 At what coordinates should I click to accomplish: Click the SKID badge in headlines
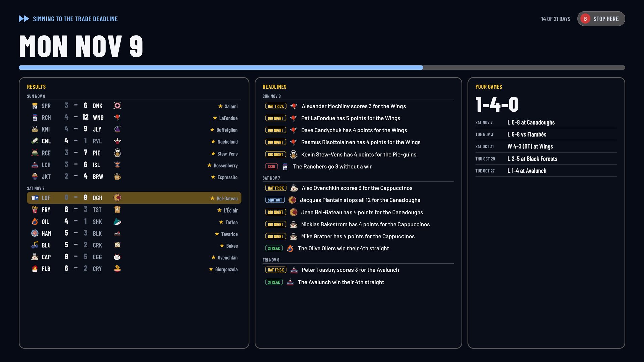pos(271,167)
